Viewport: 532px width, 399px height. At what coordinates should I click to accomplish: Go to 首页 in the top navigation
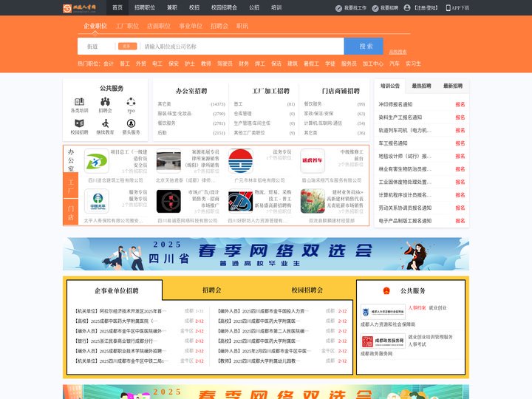[117, 7]
